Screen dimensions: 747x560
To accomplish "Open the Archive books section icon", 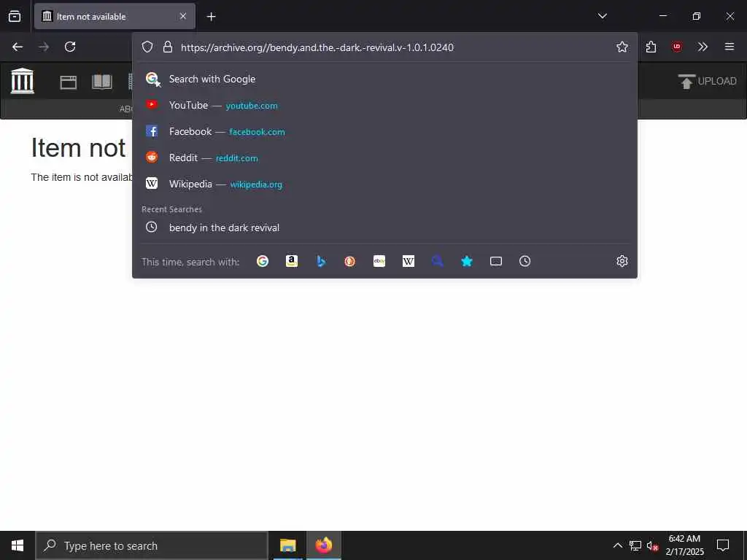I will pos(102,82).
